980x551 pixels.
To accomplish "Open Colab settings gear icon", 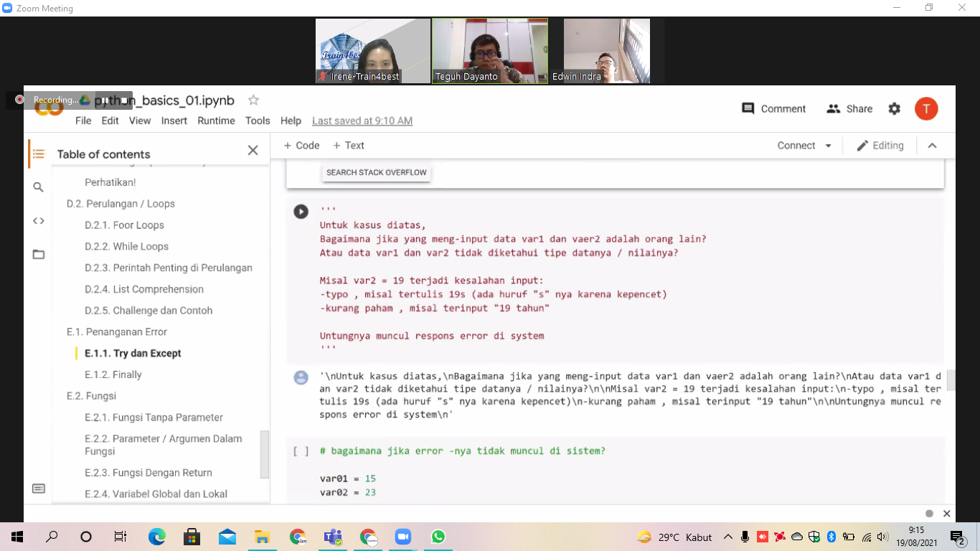I will (894, 109).
